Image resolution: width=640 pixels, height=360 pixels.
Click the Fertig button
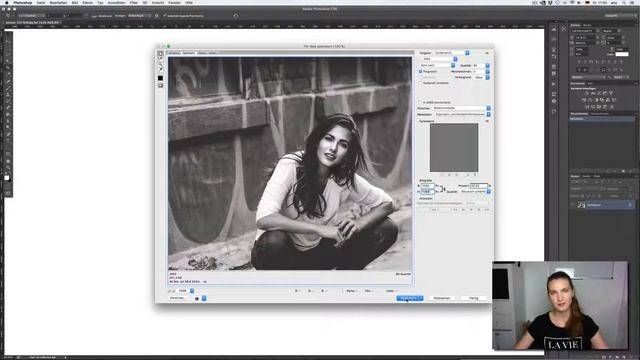click(473, 298)
